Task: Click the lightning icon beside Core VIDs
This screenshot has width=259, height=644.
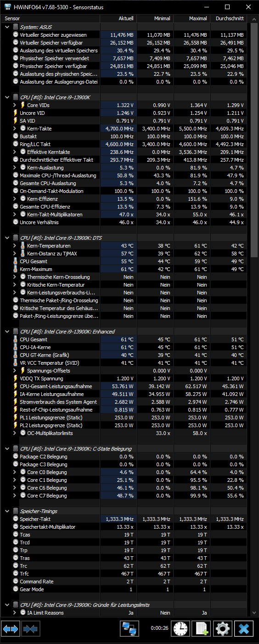Action: tap(23, 105)
